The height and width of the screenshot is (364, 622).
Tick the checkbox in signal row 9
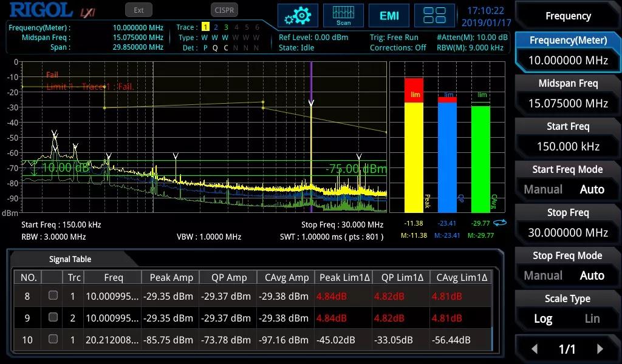pos(53,317)
